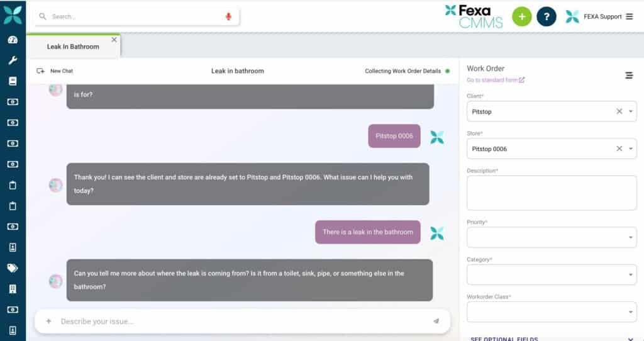Start a New Chat
The image size is (644, 341).
coord(55,71)
